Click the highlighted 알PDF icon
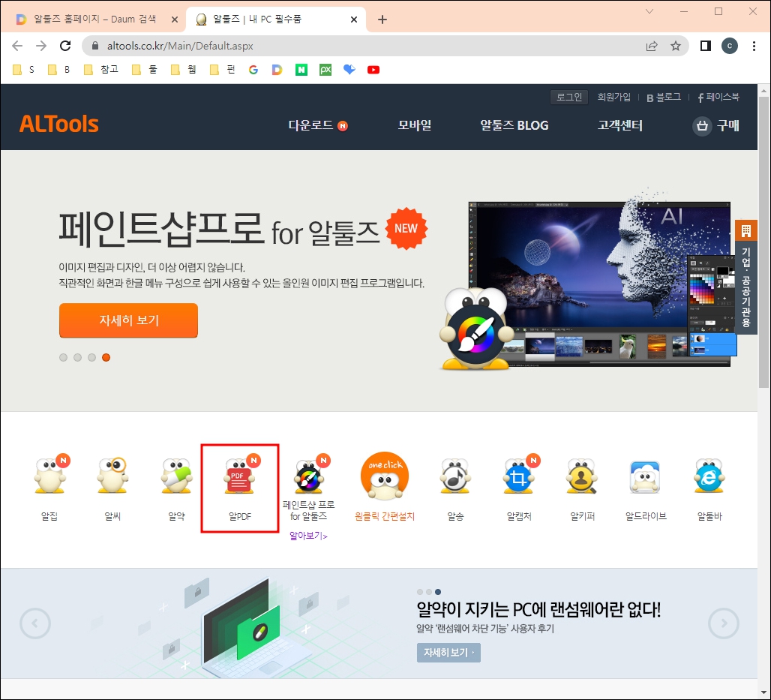Screen dimensions: 771x700 click(239, 476)
